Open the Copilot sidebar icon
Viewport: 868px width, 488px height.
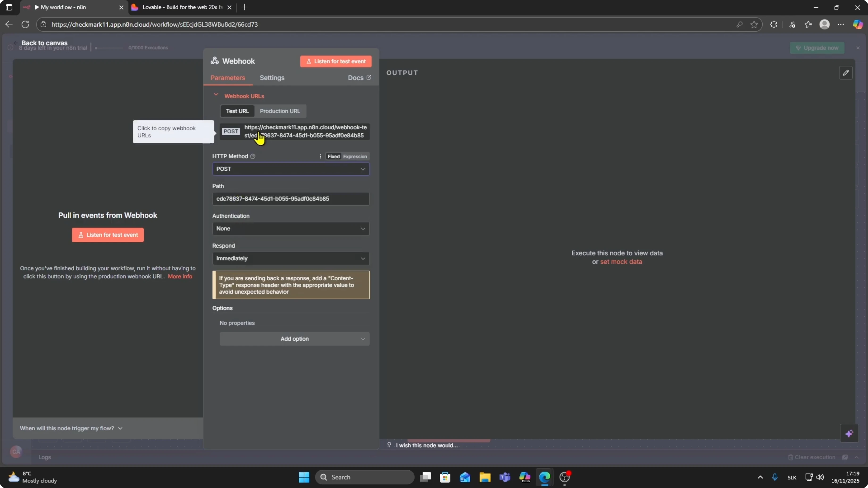pos(858,24)
